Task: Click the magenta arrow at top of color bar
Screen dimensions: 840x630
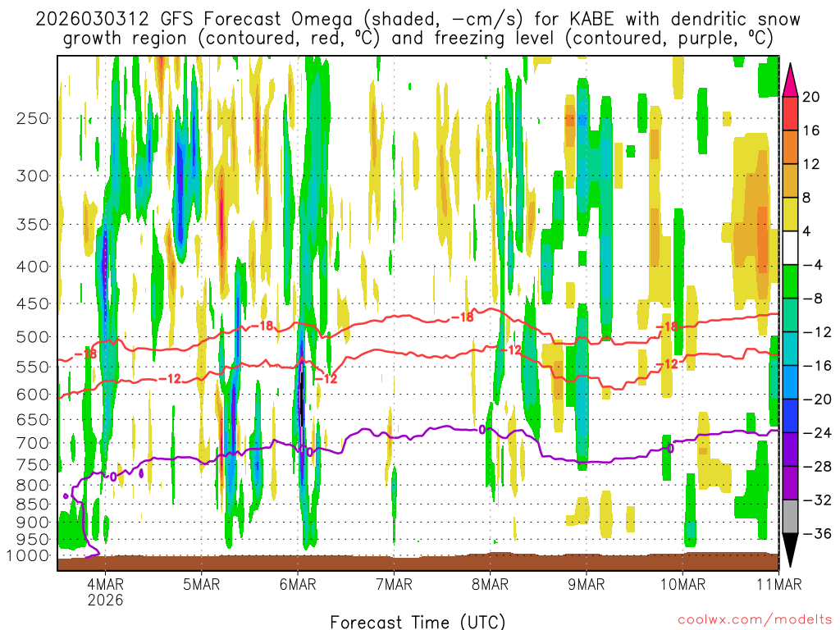Action: pyautogui.click(x=790, y=80)
